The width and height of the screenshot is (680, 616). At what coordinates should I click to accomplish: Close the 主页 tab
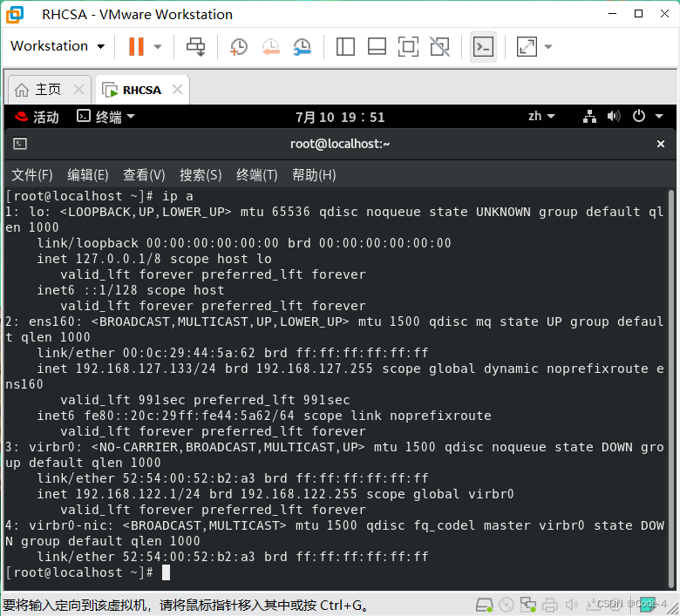coord(79,89)
